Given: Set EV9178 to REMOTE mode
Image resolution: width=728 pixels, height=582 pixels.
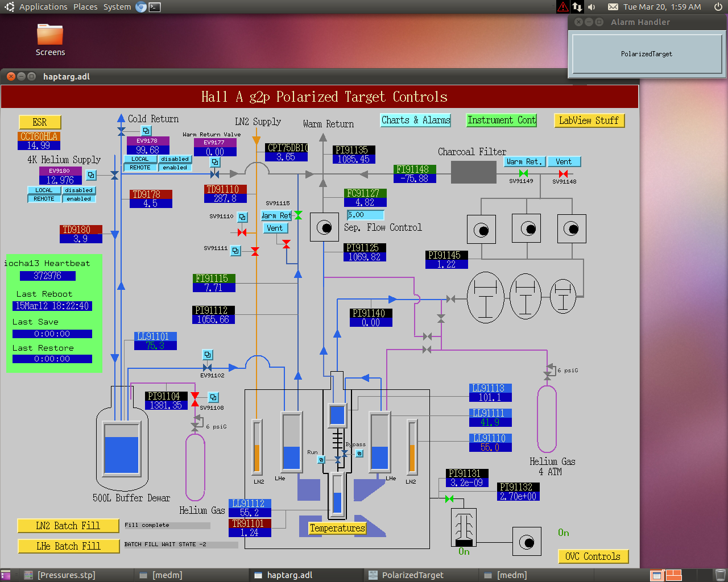Looking at the screenshot, I should (140, 168).
